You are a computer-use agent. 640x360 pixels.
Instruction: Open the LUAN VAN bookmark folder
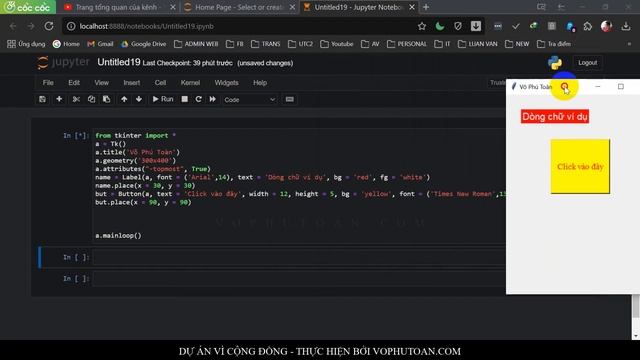click(x=478, y=44)
